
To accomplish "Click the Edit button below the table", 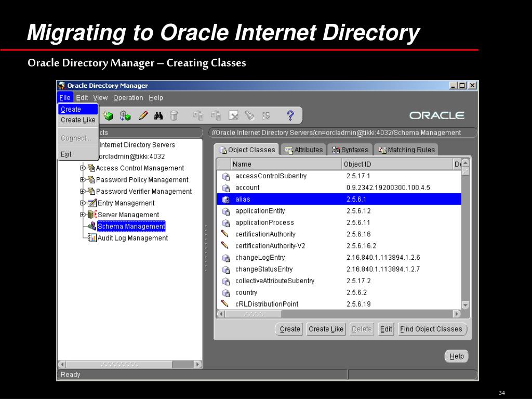I will point(386,329).
